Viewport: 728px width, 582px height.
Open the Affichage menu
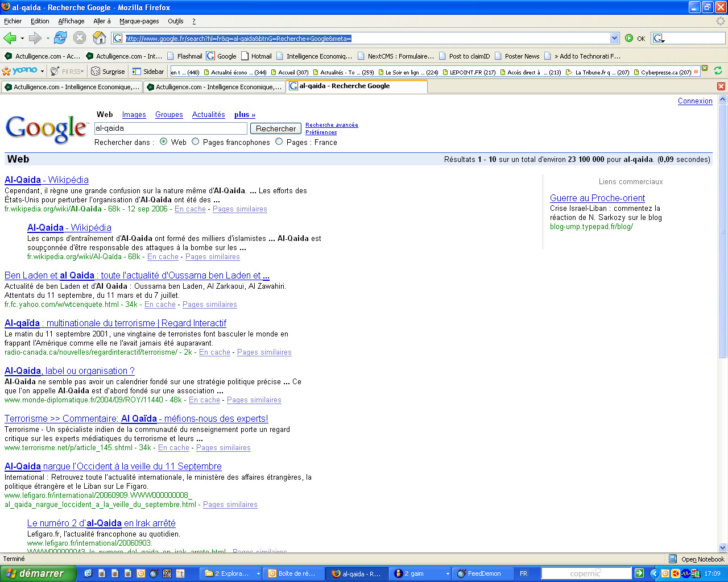click(x=71, y=21)
